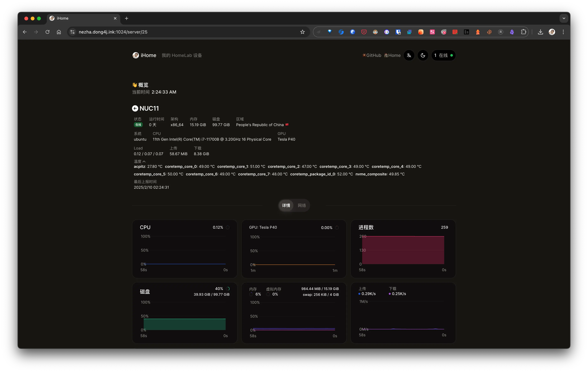Open the GitHub link
Viewport: 588px width, 372px height.
[372, 55]
